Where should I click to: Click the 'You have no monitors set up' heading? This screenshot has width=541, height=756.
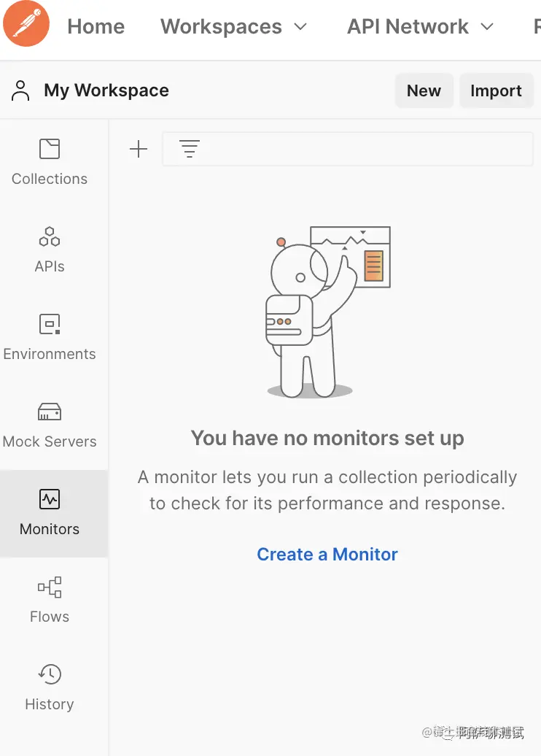coord(327,439)
